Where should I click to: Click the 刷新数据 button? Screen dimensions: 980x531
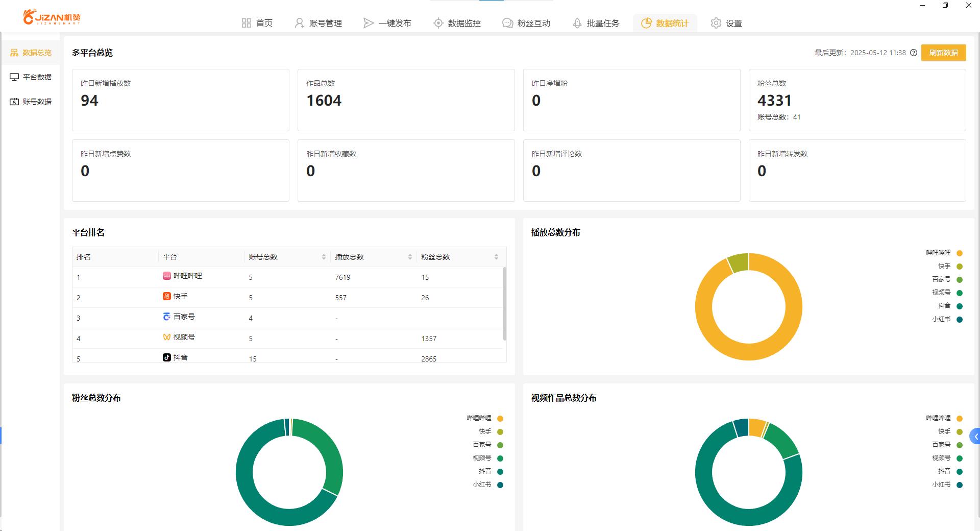(943, 53)
